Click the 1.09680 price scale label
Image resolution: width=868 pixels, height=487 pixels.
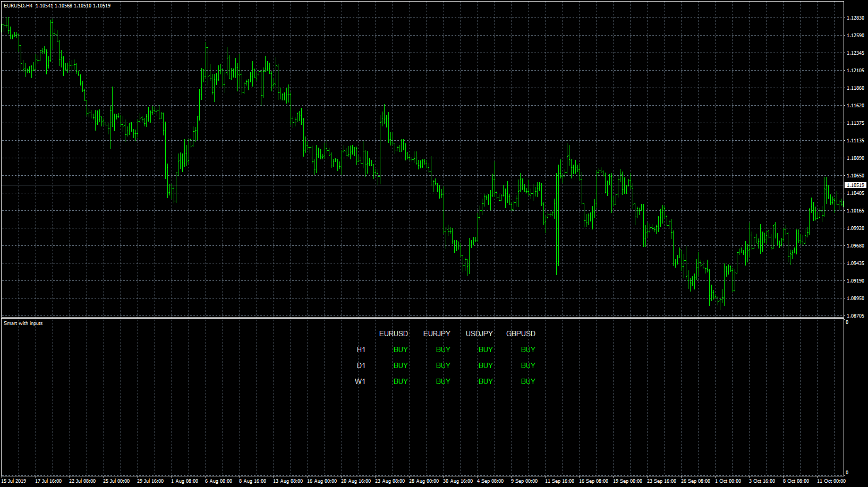click(855, 246)
